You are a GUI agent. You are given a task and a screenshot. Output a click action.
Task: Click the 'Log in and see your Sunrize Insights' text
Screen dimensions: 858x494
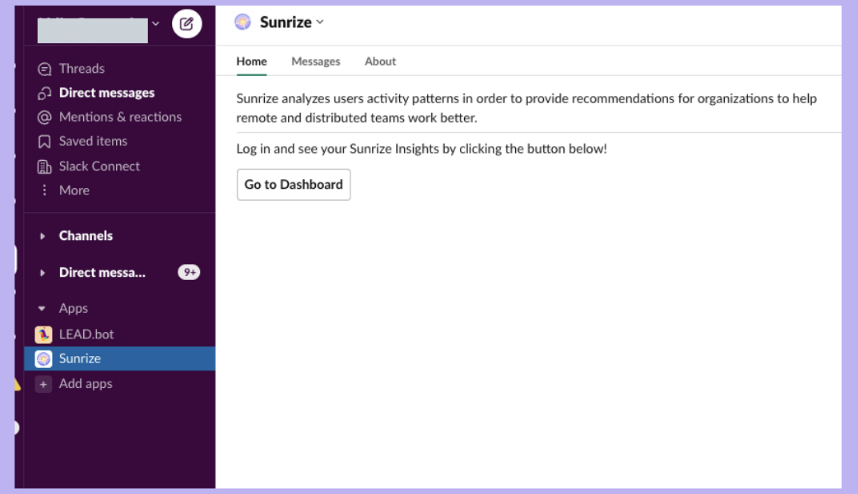click(422, 149)
